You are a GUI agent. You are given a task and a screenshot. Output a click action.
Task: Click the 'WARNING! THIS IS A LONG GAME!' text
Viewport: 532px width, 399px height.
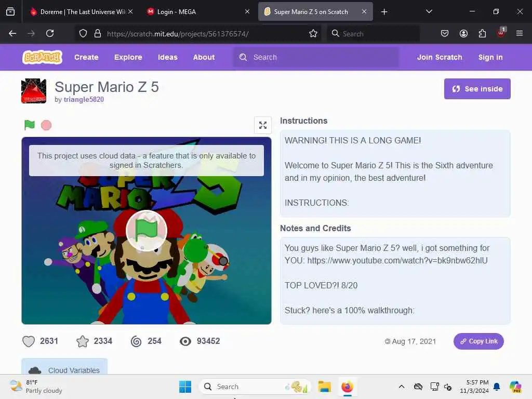[x=353, y=140]
